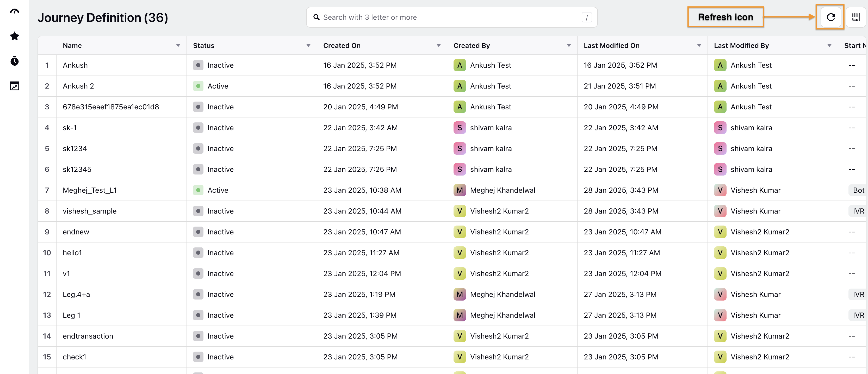868x374 pixels.
Task: Click the Active status indicator for Ankush 2
Action: point(198,86)
